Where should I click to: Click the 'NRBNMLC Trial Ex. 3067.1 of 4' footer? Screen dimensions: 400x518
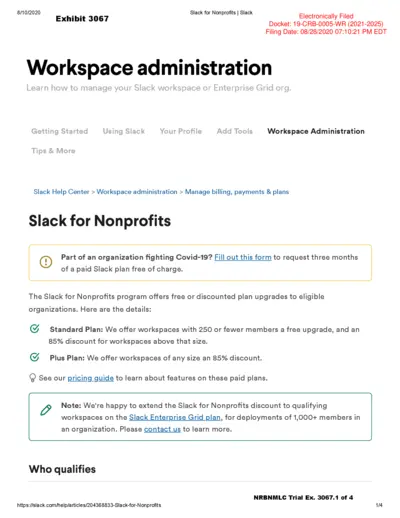(x=303, y=498)
